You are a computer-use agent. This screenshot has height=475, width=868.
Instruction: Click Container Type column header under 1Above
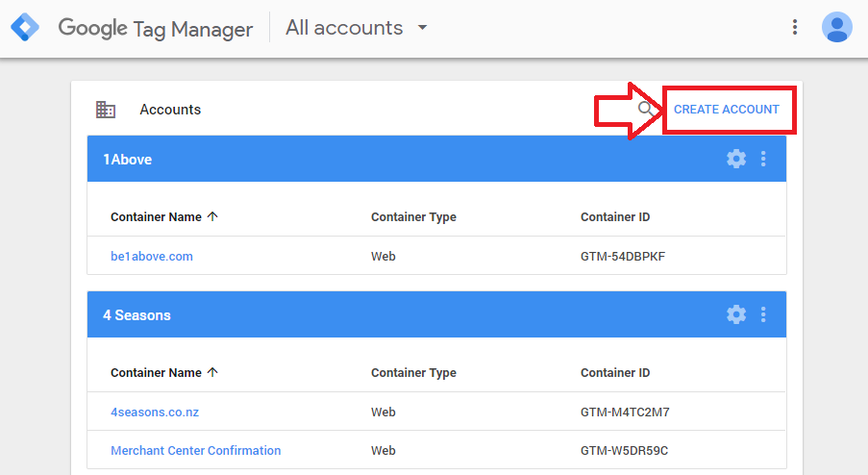pos(413,217)
